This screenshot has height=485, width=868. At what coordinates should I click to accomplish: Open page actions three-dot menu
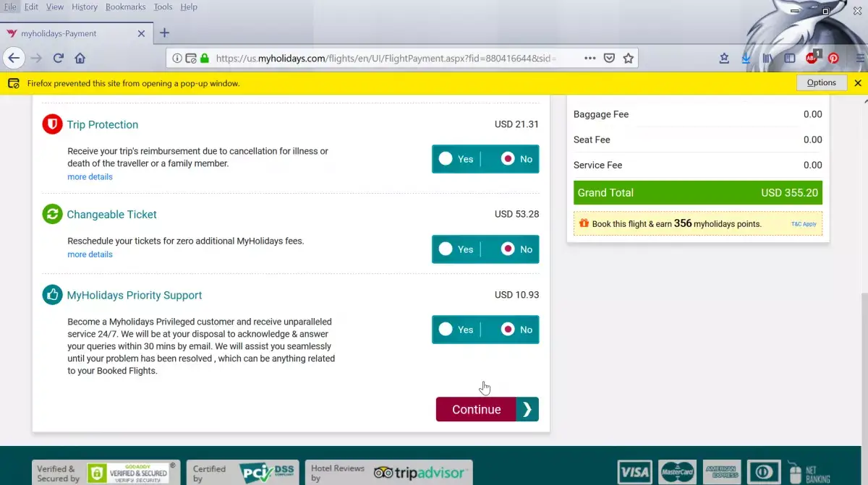click(x=590, y=59)
